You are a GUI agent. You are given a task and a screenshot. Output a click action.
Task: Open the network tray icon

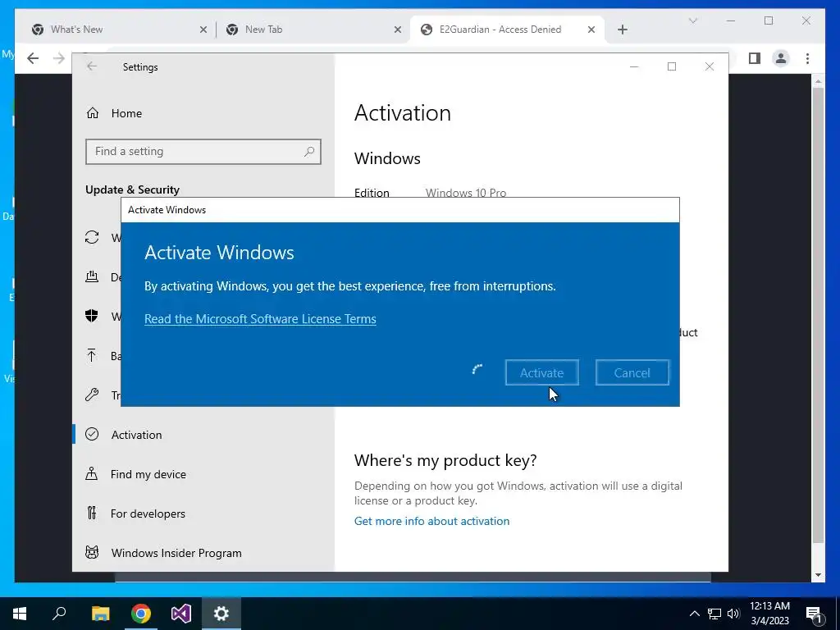714,614
